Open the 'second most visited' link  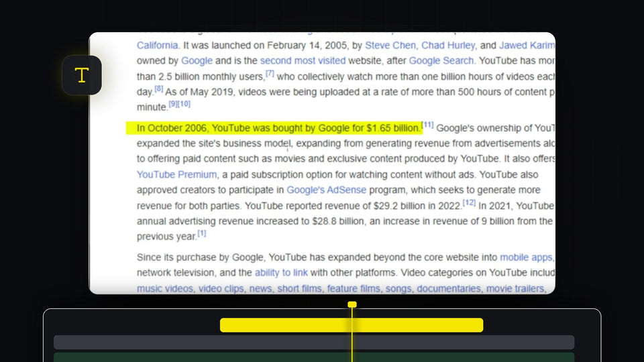(303, 61)
